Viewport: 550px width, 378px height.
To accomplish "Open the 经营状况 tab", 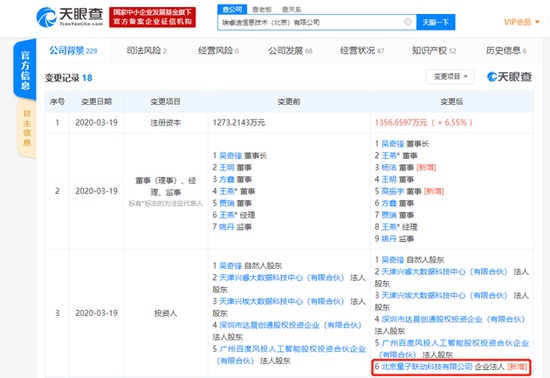I will coord(362,50).
